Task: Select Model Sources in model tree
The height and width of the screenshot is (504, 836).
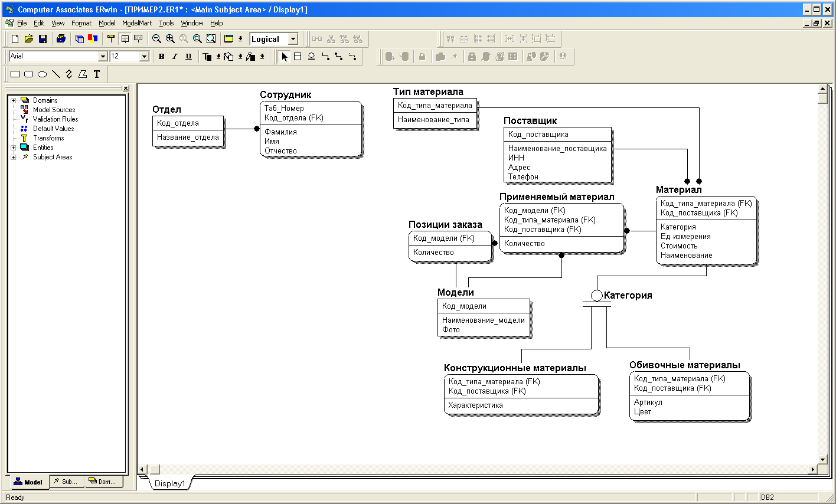Action: pos(54,110)
